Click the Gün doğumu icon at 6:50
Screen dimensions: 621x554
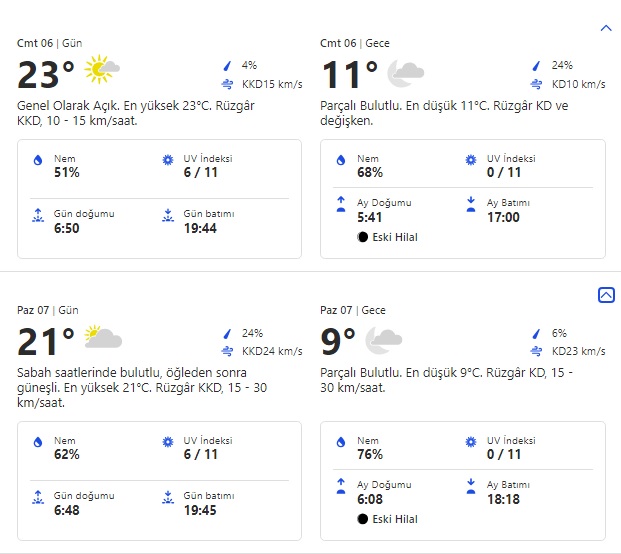coord(38,215)
